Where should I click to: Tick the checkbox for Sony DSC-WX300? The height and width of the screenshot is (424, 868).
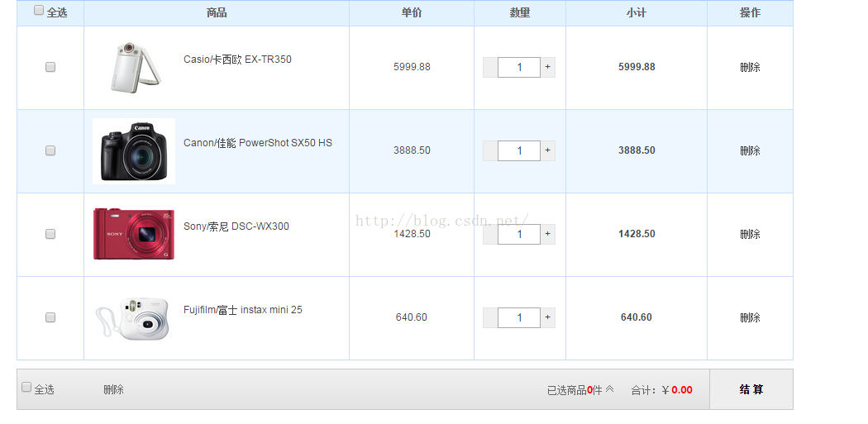coord(50,234)
